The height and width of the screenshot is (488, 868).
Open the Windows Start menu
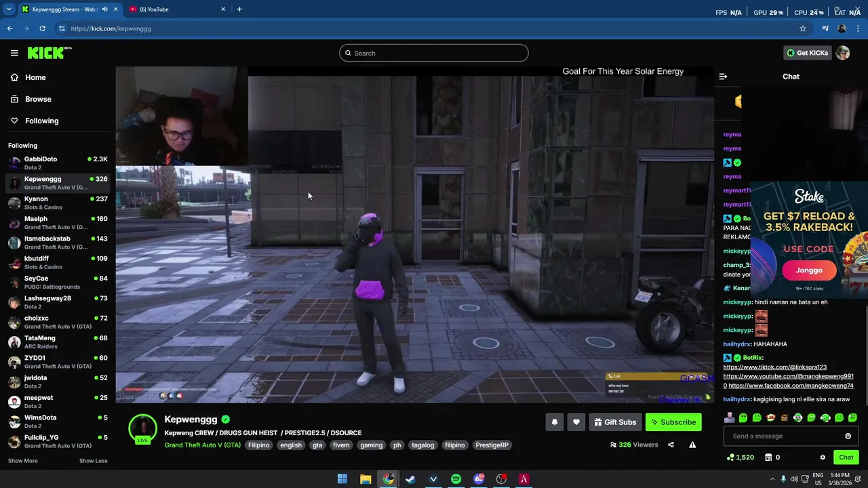pos(342,479)
